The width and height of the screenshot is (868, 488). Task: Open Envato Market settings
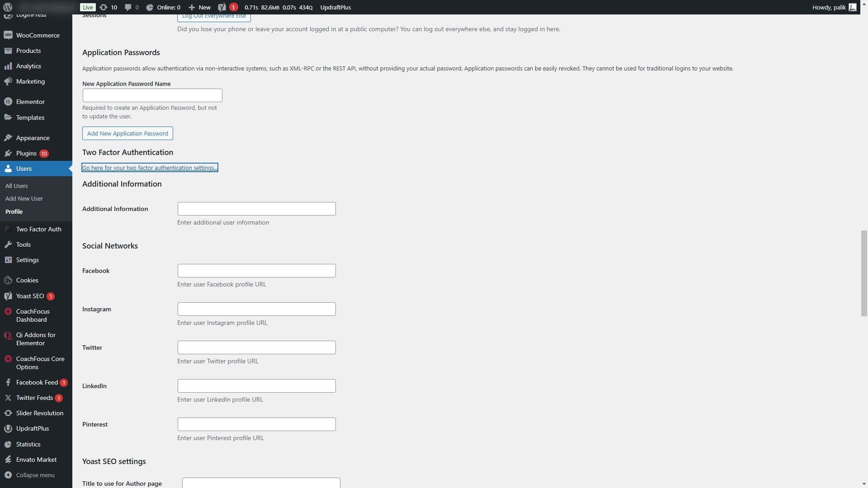pos(36,459)
